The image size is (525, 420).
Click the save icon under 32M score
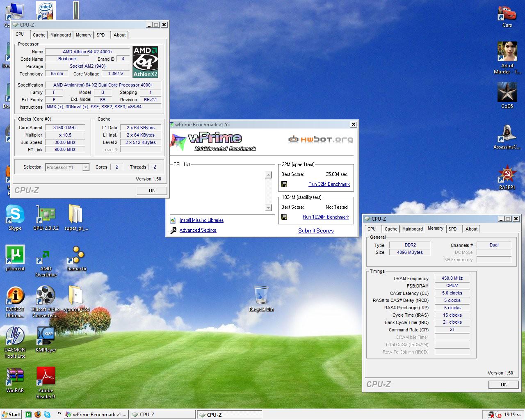(x=284, y=185)
